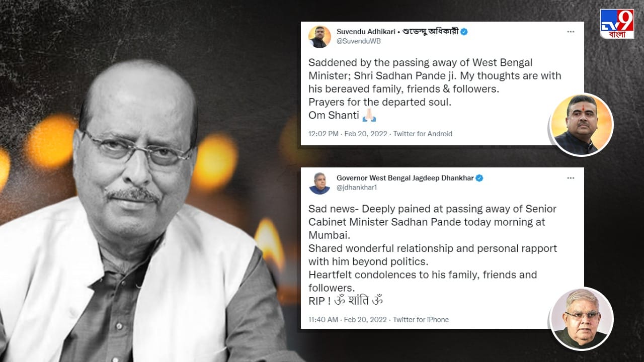
Task: Open the @SuvenduWB handle
Action: tap(358, 41)
